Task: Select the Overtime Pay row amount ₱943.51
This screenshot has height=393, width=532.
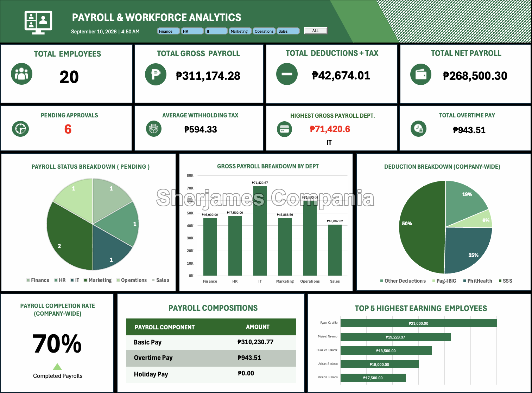Action: [x=249, y=358]
